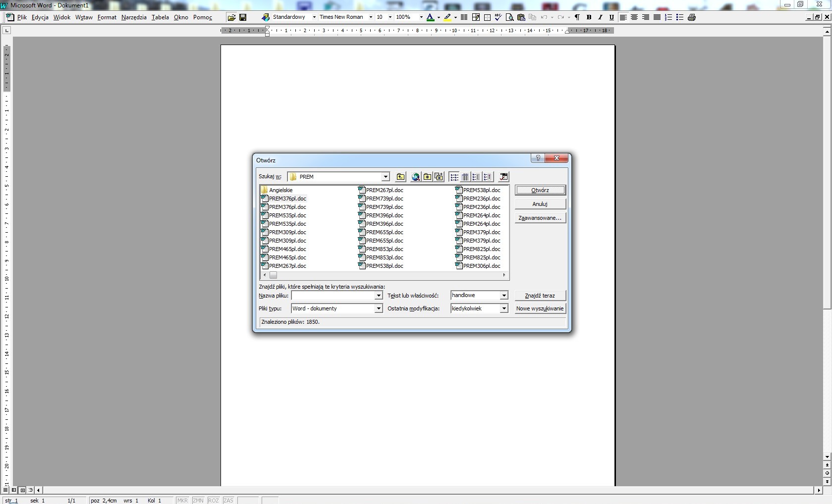This screenshot has width=832, height=504.
Task: Switch file list to Details view
Action: pyautogui.click(x=465, y=177)
